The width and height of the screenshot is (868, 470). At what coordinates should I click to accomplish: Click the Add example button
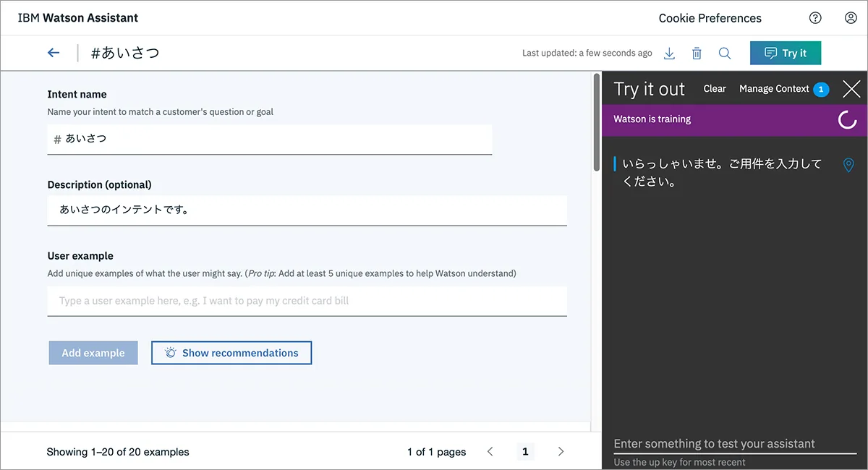click(x=93, y=353)
